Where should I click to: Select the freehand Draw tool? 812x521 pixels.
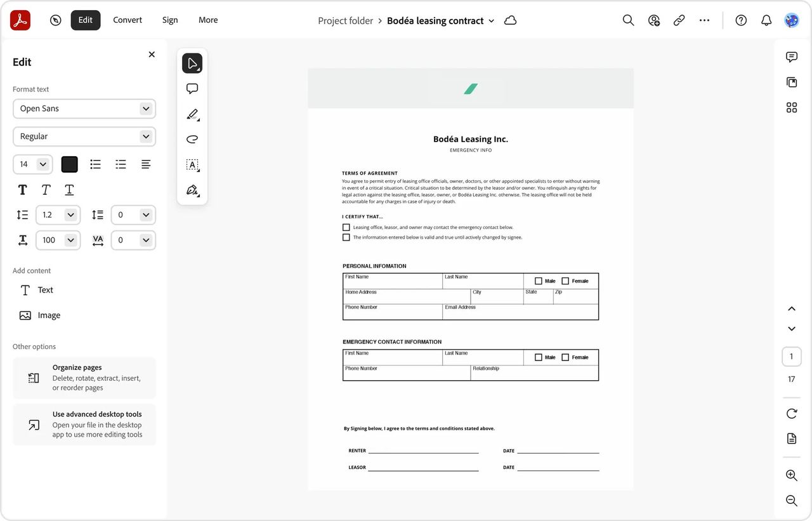(192, 138)
